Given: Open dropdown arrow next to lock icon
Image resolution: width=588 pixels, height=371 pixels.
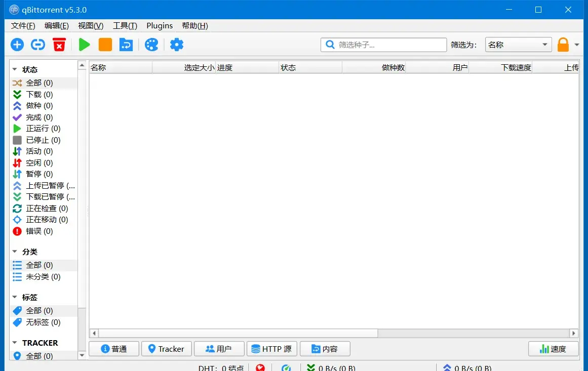Looking at the screenshot, I should point(577,45).
